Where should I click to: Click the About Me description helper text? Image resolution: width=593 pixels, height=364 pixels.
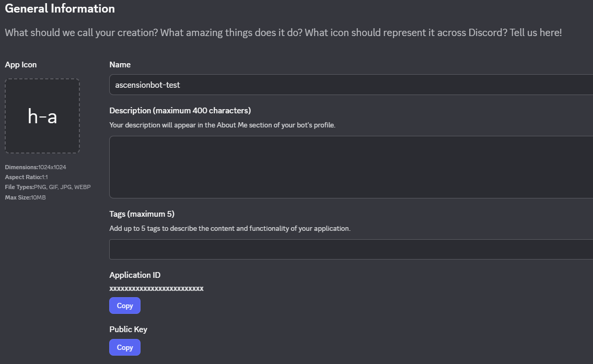[222, 125]
